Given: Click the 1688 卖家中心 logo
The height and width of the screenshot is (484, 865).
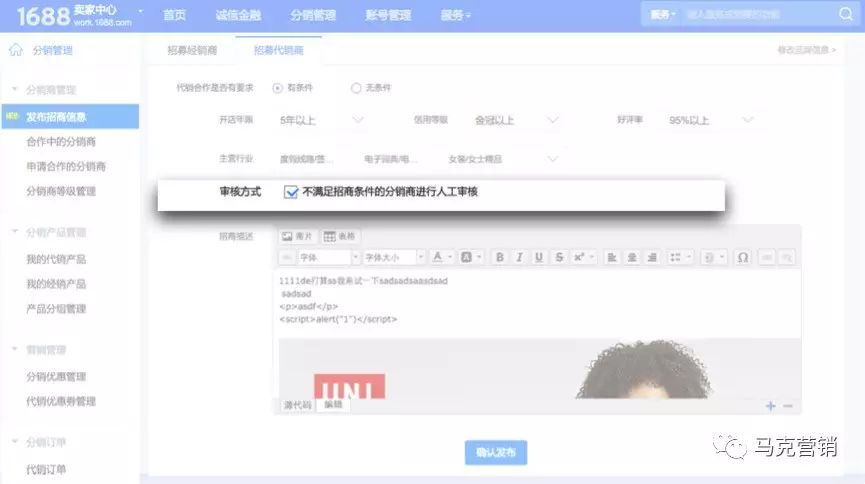Looking at the screenshot, I should [74, 15].
